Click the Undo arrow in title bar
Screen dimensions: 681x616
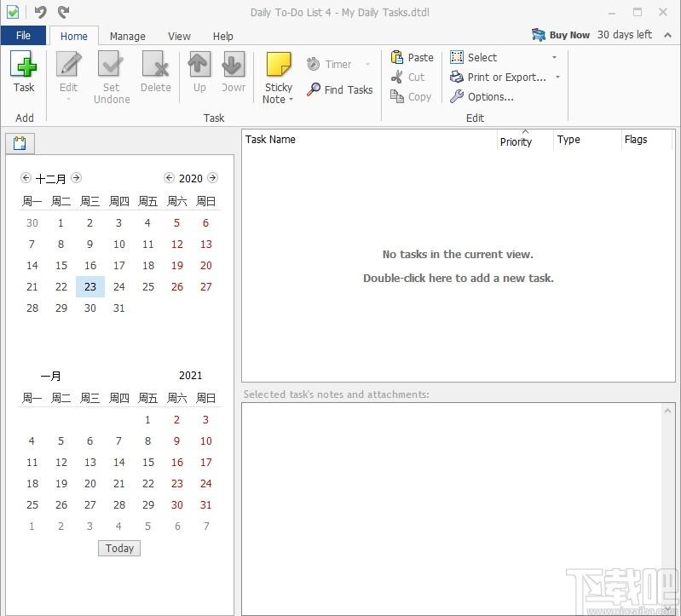(40, 12)
